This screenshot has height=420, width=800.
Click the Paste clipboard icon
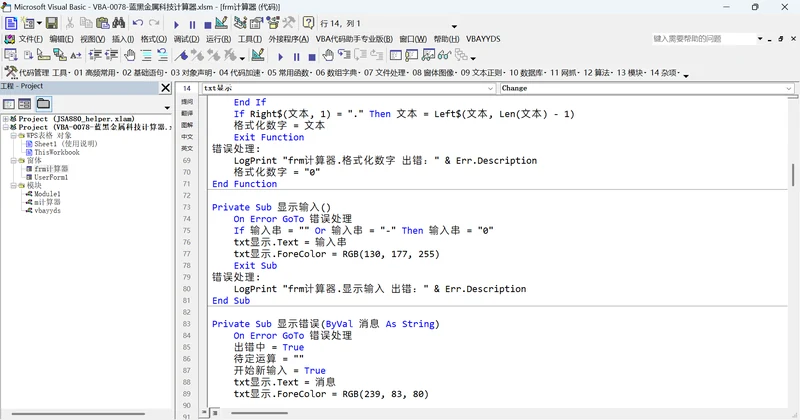click(103, 23)
